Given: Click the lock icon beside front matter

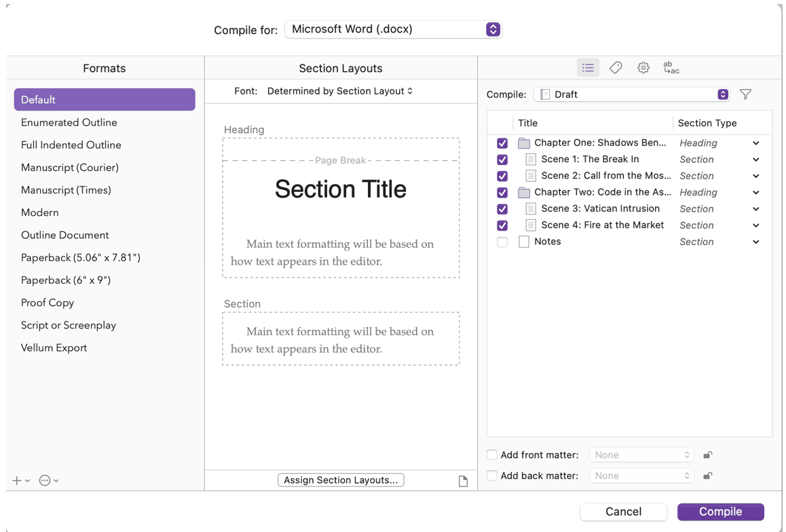Looking at the screenshot, I should pos(707,455).
